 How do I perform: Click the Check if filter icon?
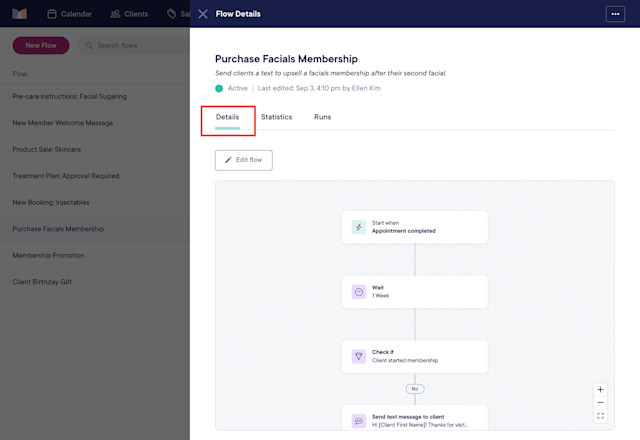pos(359,356)
